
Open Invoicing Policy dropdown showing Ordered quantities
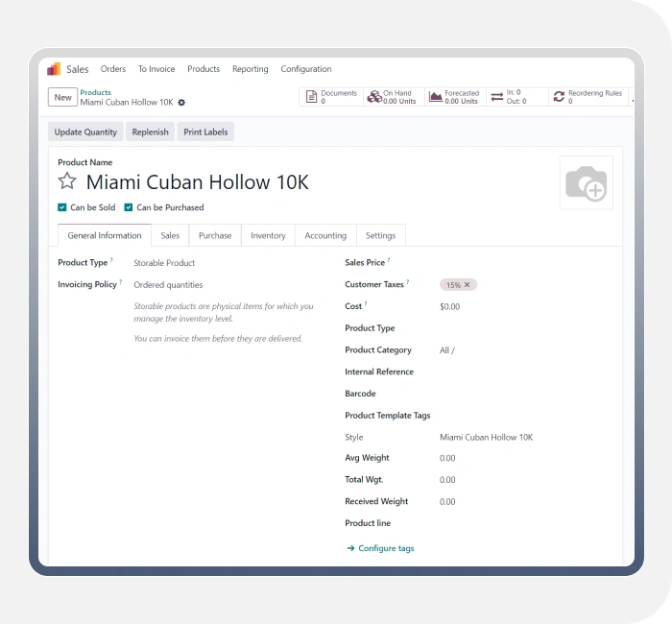click(168, 285)
